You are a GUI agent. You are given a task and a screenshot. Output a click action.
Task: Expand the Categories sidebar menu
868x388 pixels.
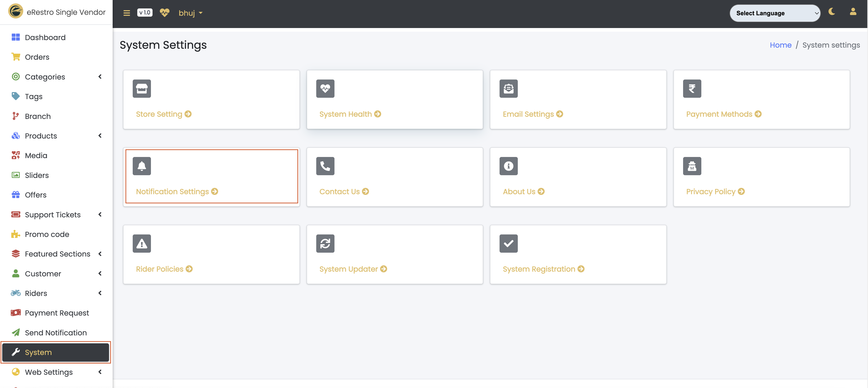[x=56, y=77]
